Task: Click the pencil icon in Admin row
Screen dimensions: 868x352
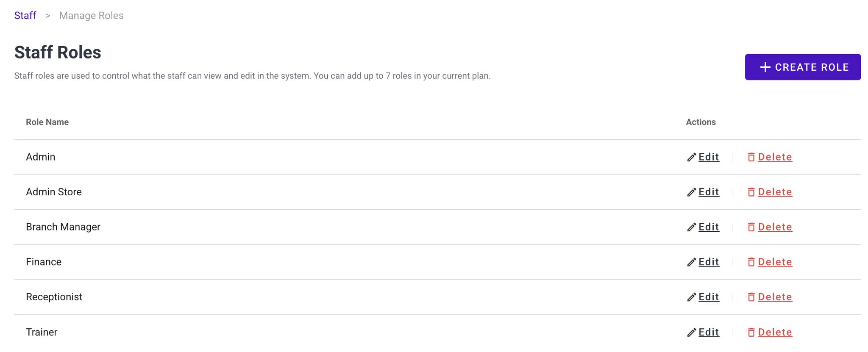Action: (x=691, y=158)
